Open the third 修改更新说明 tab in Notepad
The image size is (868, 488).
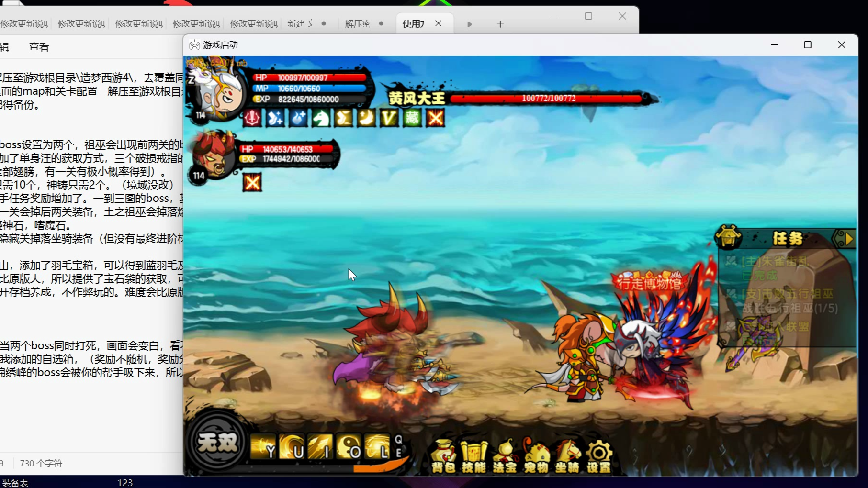(x=138, y=23)
